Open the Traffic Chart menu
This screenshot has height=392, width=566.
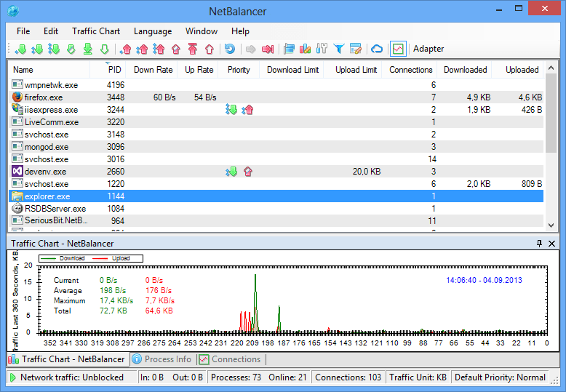(x=96, y=31)
